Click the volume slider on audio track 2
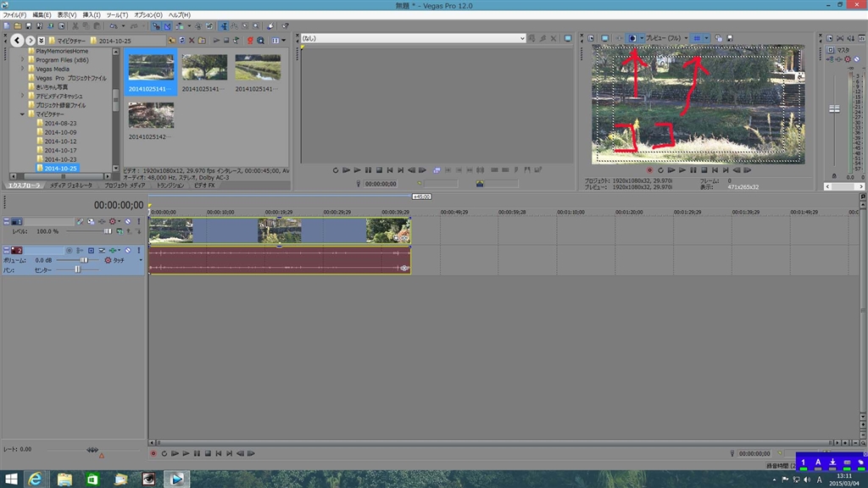868x488 pixels. coord(83,260)
